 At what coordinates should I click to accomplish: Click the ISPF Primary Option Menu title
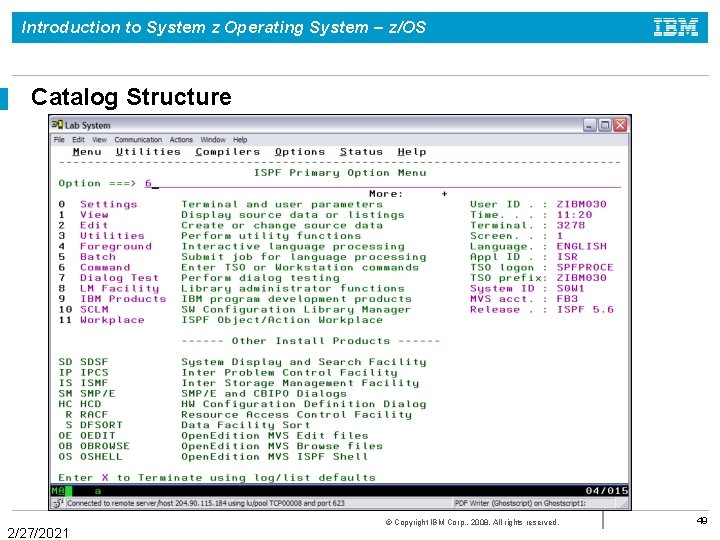click(340, 173)
